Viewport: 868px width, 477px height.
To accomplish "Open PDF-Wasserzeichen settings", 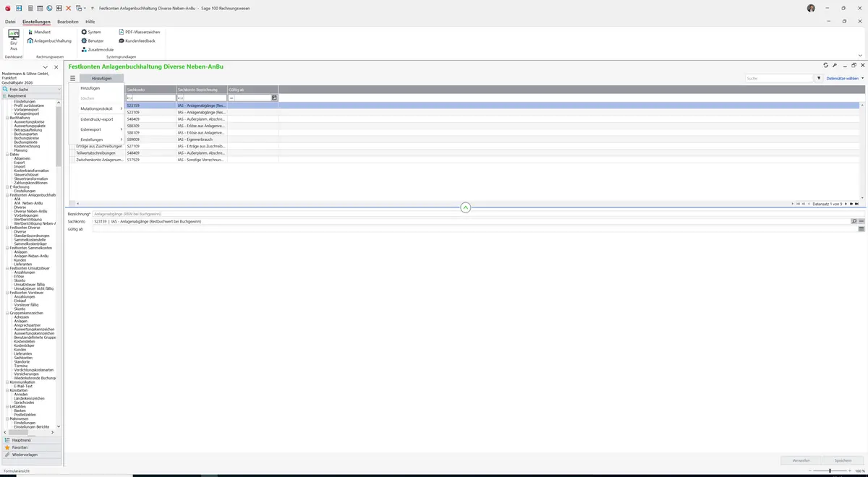I will pyautogui.click(x=140, y=32).
